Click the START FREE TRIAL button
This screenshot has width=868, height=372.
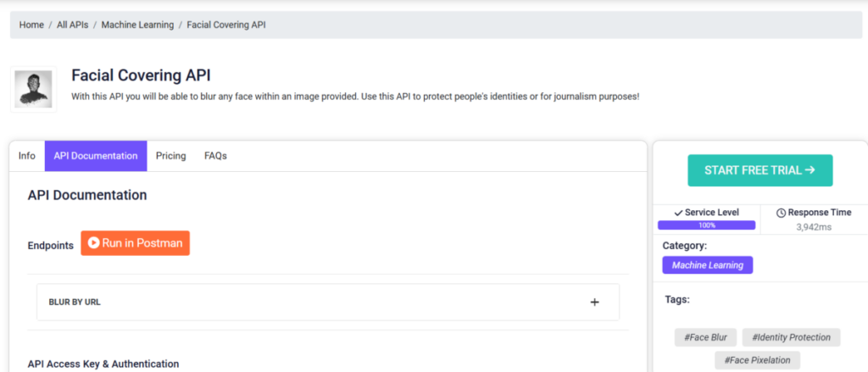[760, 170]
